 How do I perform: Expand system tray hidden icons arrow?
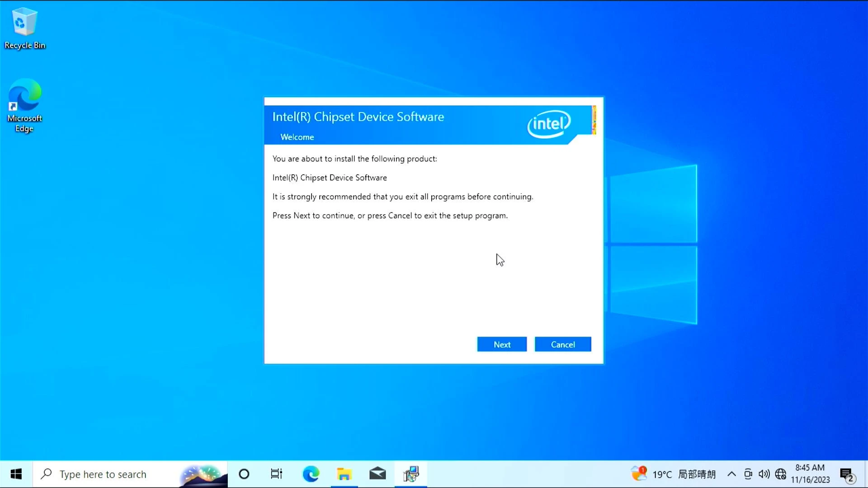(731, 474)
